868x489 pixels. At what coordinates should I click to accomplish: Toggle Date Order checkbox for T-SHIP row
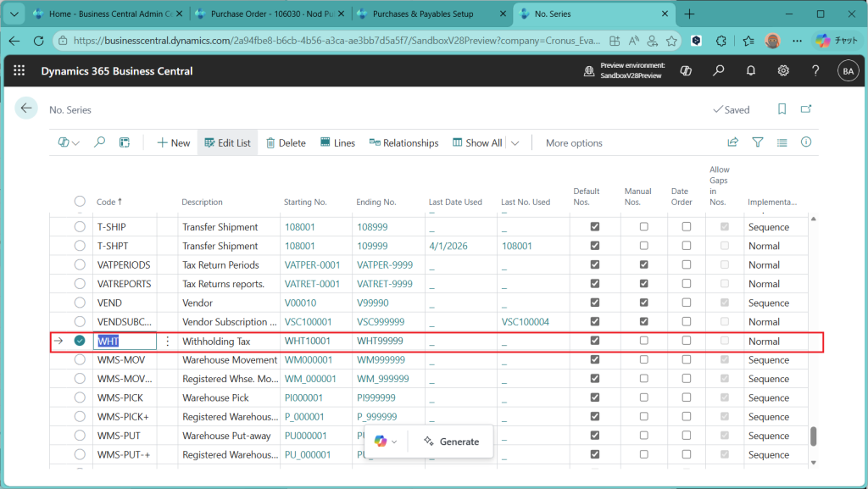coord(686,227)
